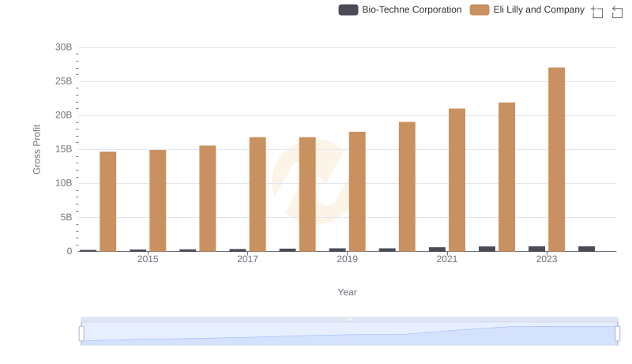Screen dimensions: 632x364
Task: Select Bio-Techne bar for 2024
Action: (x=586, y=249)
